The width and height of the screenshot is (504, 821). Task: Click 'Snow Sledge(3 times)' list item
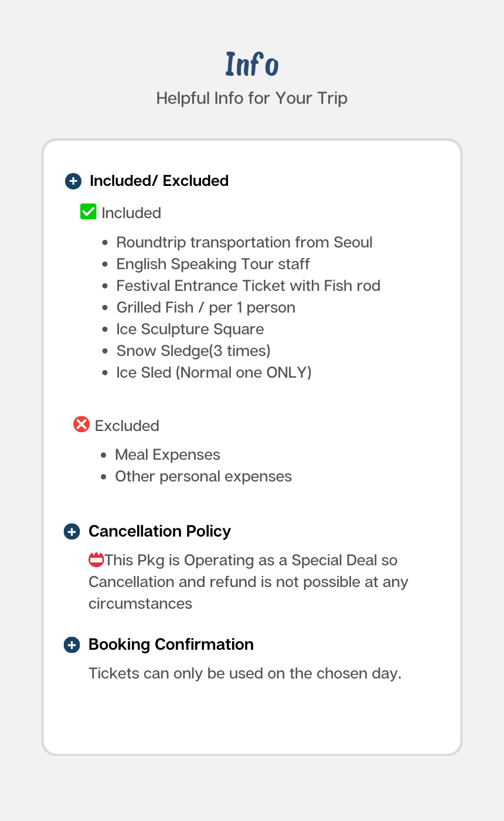193,351
